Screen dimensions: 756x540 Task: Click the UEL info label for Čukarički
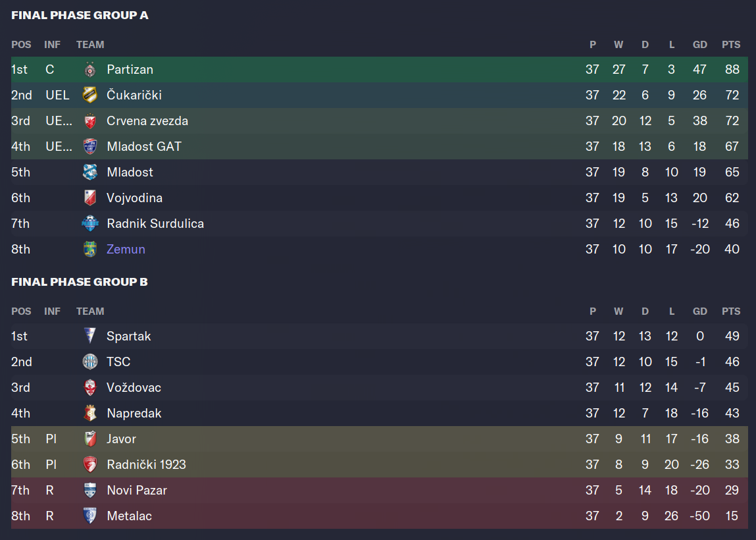57,95
